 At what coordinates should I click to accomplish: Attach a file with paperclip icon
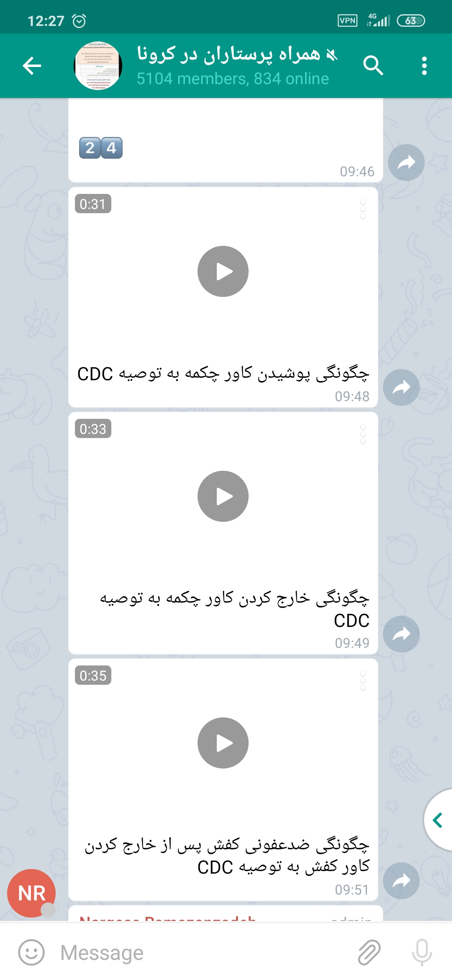coord(369,952)
